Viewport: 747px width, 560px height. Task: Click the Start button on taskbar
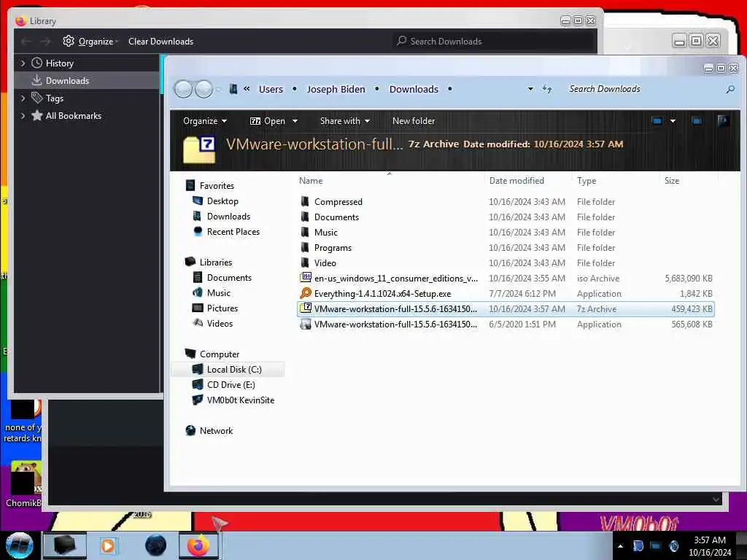(x=20, y=545)
